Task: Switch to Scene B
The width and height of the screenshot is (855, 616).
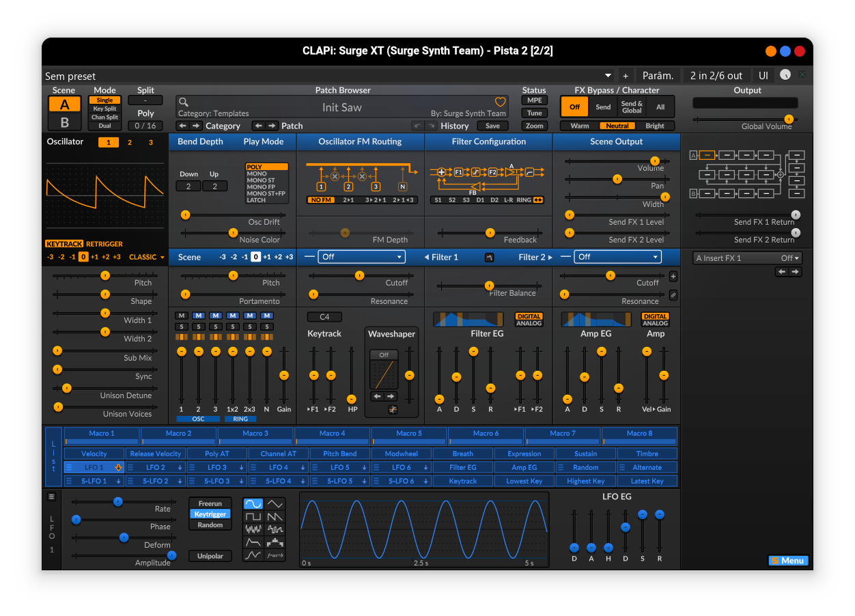Action: pos(65,122)
